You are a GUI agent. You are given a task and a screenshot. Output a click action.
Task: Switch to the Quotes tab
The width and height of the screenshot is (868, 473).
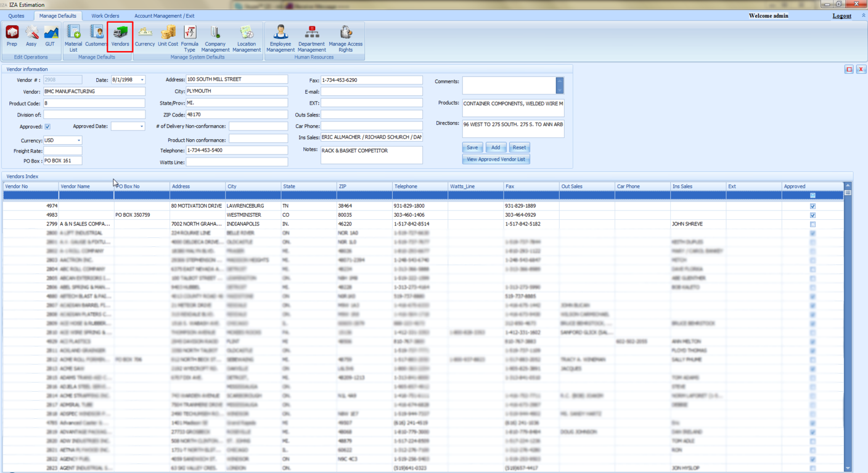[x=17, y=16]
